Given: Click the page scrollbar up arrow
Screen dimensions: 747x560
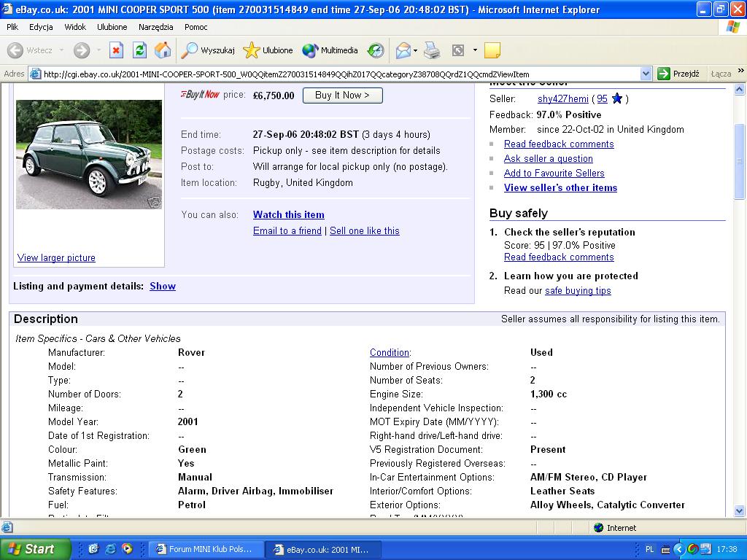Looking at the screenshot, I should tap(740, 89).
